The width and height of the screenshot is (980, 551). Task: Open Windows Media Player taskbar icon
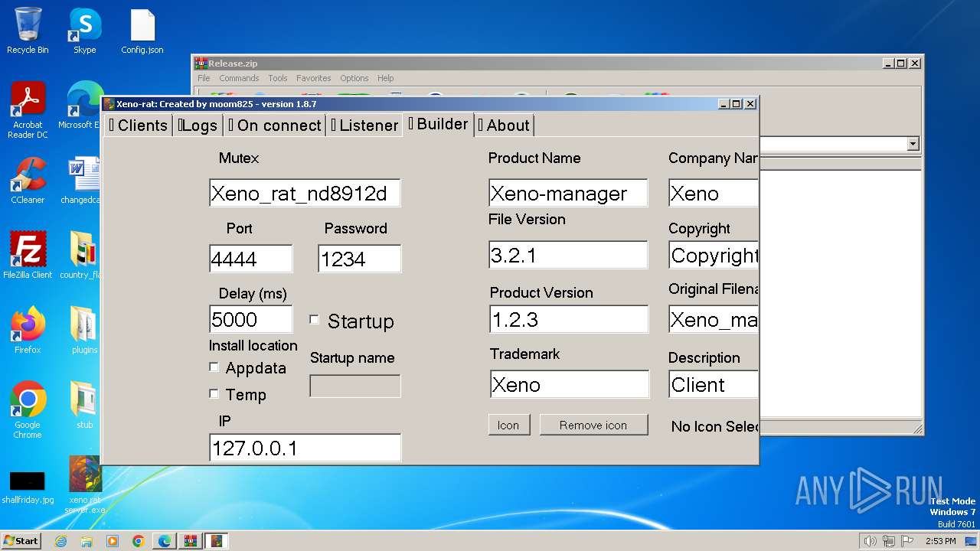113,541
